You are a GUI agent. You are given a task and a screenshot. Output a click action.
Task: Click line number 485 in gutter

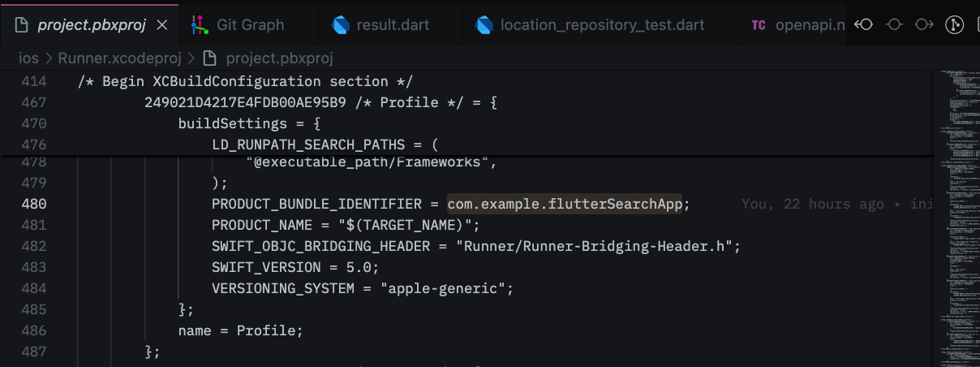pos(33,309)
